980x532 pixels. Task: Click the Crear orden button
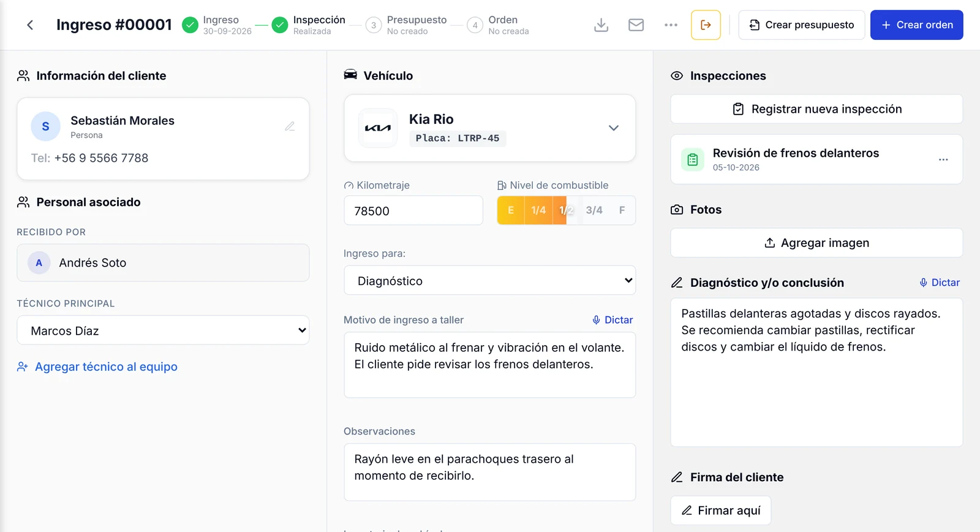(917, 25)
